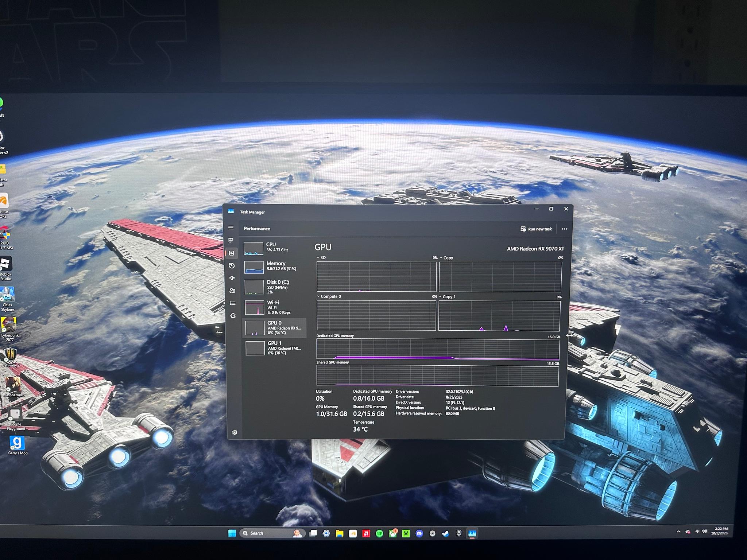This screenshot has height=560, width=747.
Task: Click the Dedicated GPU memory graph
Action: [438, 349]
